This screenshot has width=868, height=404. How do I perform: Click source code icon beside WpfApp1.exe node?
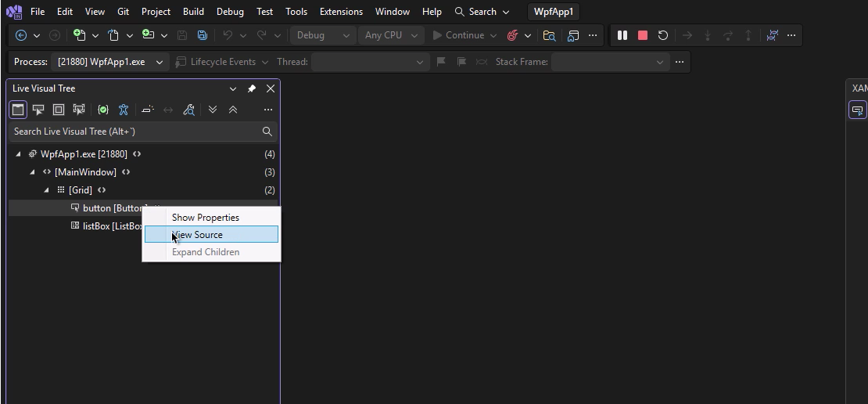(x=137, y=154)
